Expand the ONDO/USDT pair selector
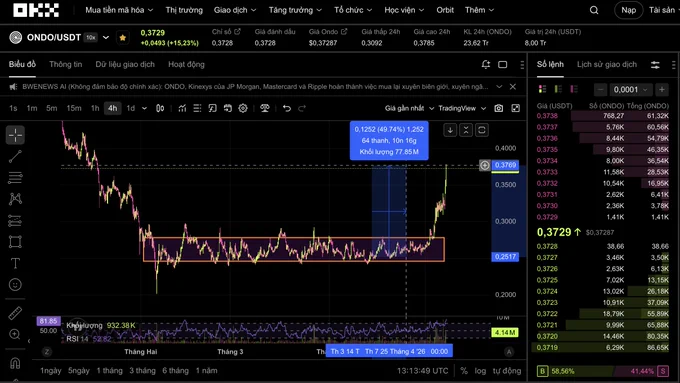 click(x=106, y=38)
